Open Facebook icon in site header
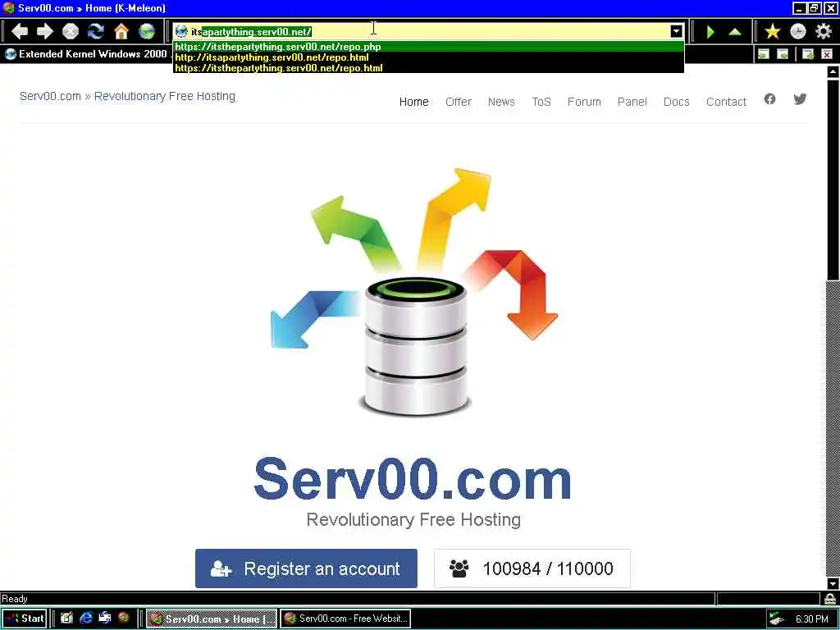 (769, 99)
